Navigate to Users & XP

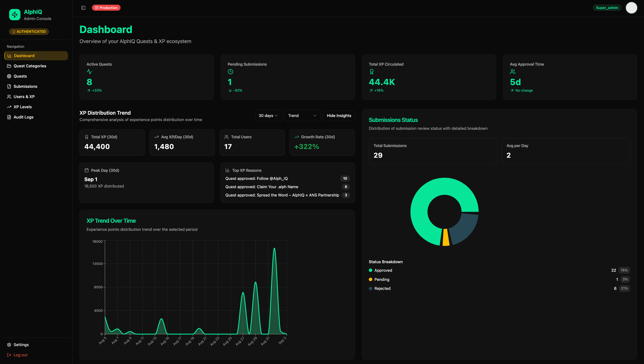pos(36,97)
